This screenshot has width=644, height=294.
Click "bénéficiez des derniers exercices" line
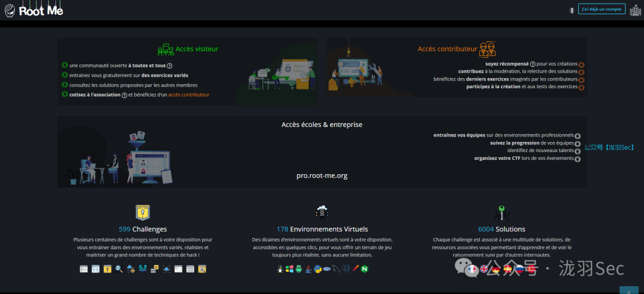point(506,79)
